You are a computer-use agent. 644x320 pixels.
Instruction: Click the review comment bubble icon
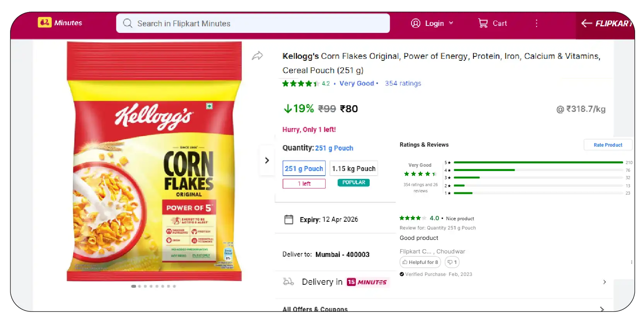[452, 262]
